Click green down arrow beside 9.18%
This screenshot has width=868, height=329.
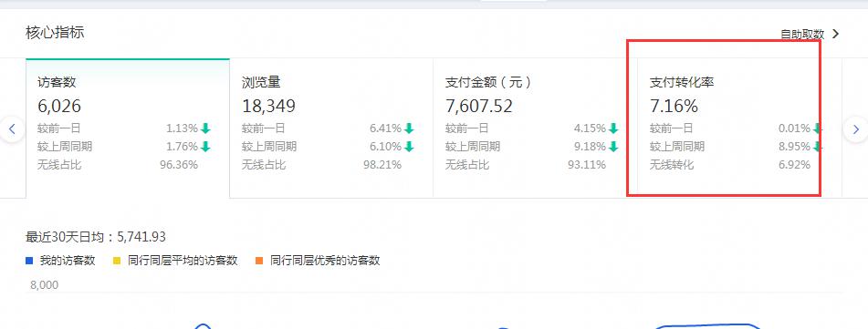click(613, 147)
